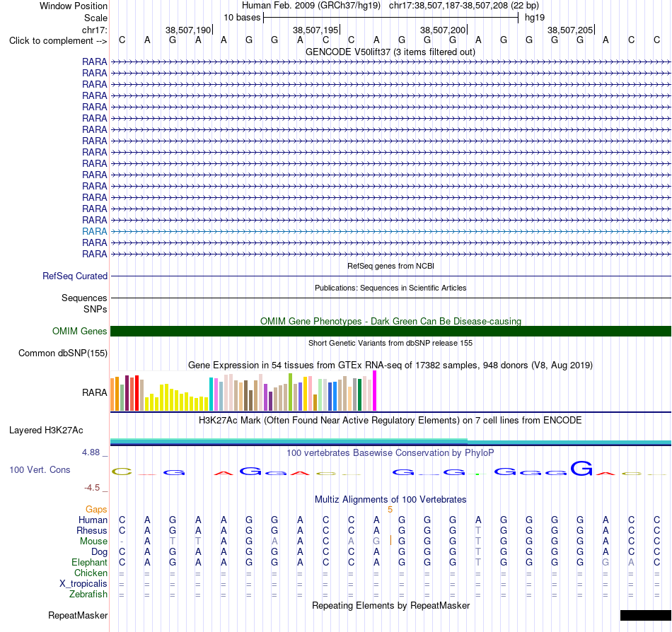Image resolution: width=672 pixels, height=632 pixels.
Task: Open 'Multiz Alignments of 100 Vertebrates' title
Action: click(x=390, y=499)
